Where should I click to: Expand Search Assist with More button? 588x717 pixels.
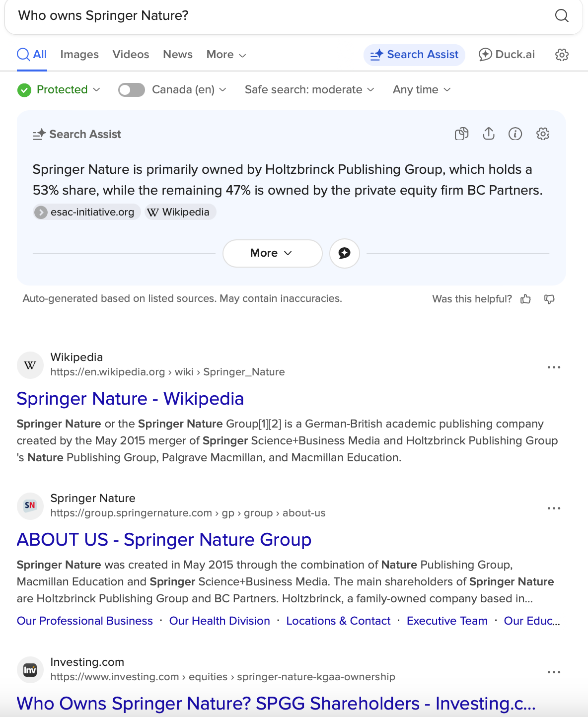273,253
